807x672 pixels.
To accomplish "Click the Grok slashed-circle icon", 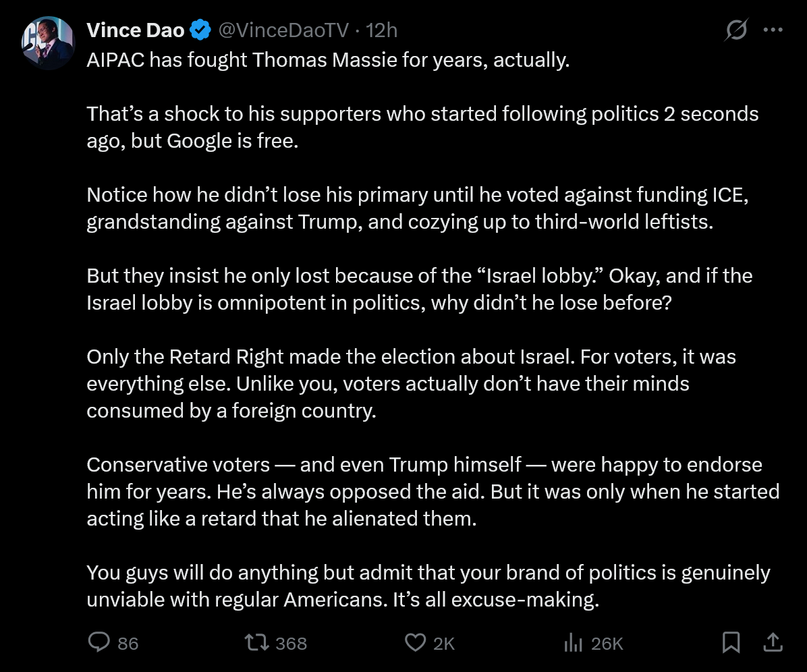I will click(x=736, y=30).
